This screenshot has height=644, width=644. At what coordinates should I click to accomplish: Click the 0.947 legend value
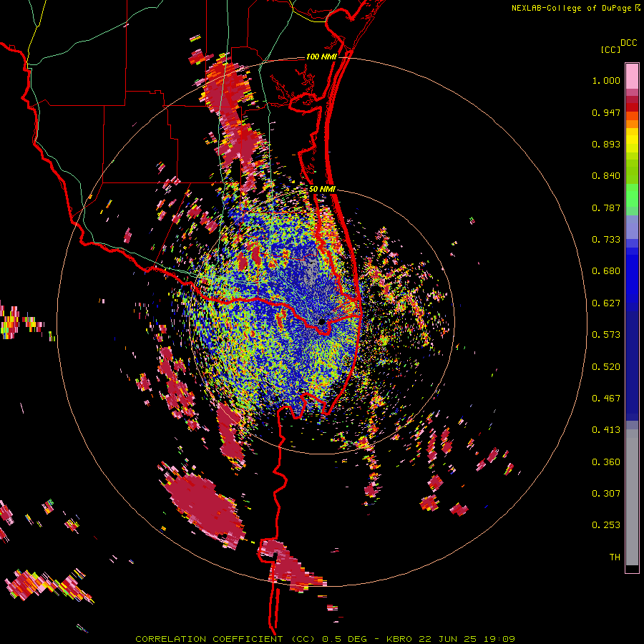pyautogui.click(x=606, y=112)
